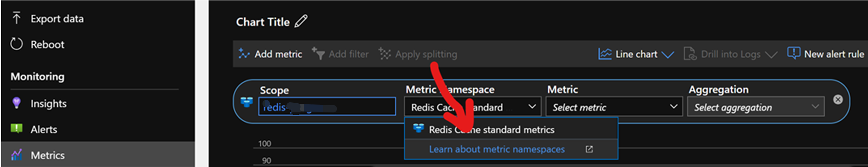Screen dimensions: 868x167
Task: Click the Metrics chart icon in sidebar
Action: [16, 155]
